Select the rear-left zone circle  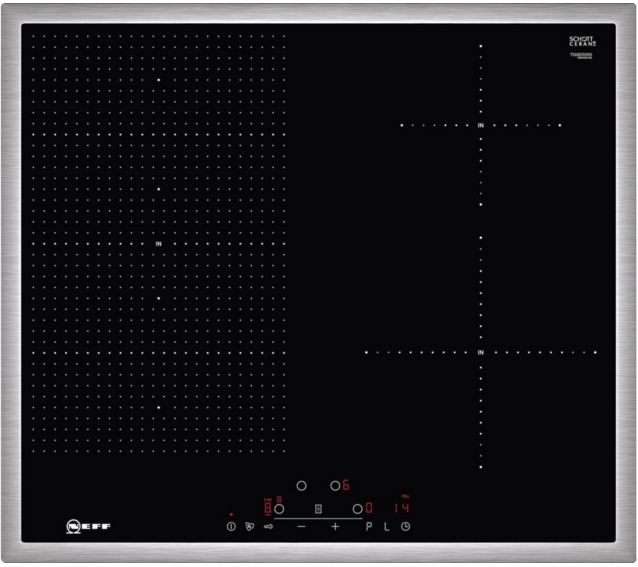tap(300, 486)
